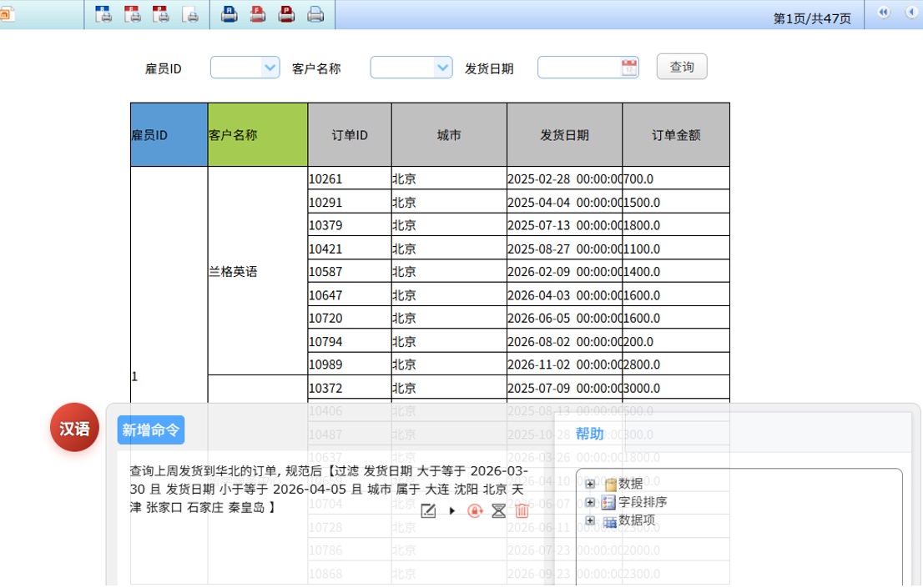The height and width of the screenshot is (588, 923).
Task: Expand the 数据 tree node
Action: (x=590, y=484)
